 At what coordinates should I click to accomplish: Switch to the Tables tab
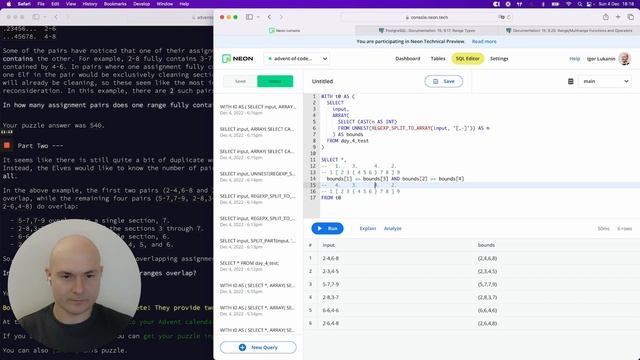coord(438,59)
